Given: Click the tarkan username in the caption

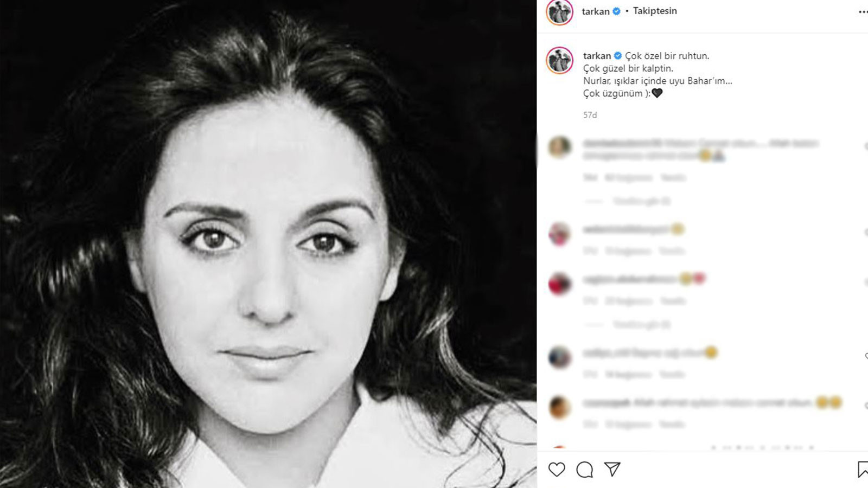Looking at the screenshot, I should tap(597, 56).
